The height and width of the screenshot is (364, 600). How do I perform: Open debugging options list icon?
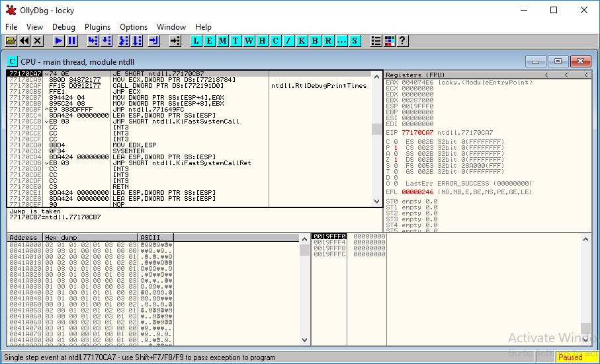coord(376,40)
